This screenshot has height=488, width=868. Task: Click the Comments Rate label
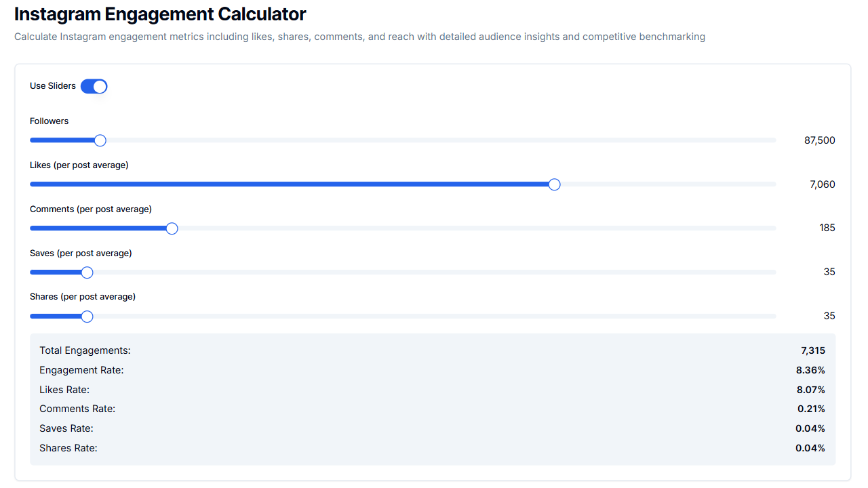point(77,409)
